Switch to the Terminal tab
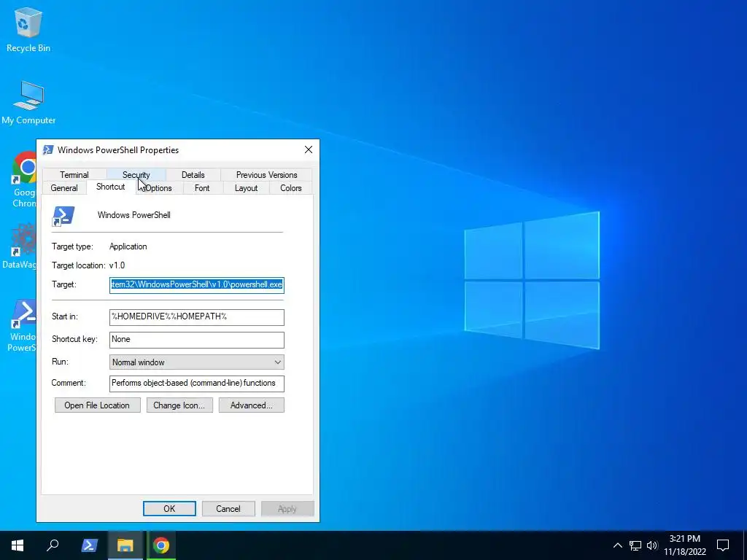Viewport: 747px width, 560px height. point(74,175)
